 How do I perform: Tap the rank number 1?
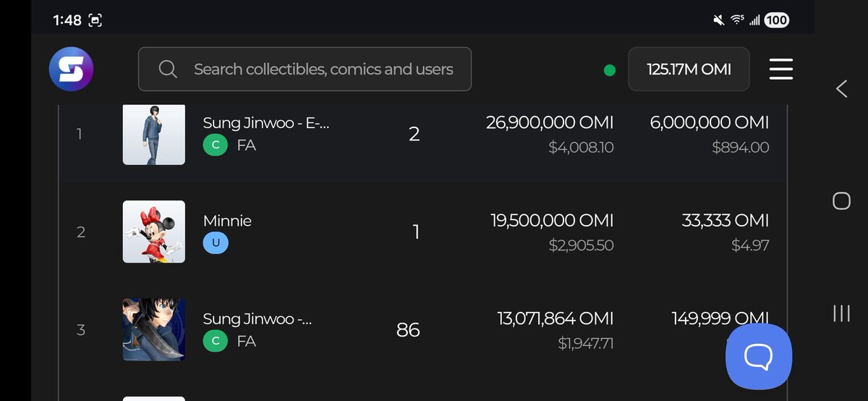(x=81, y=135)
